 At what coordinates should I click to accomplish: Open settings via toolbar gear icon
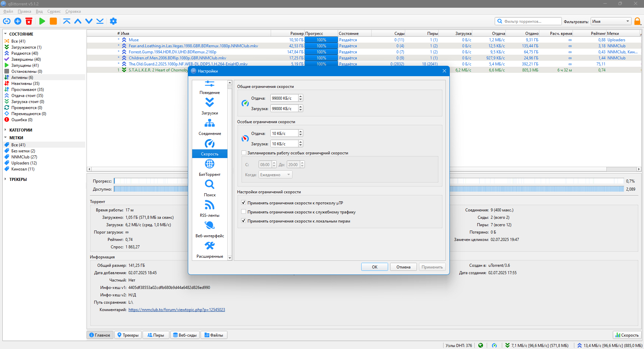point(113,21)
